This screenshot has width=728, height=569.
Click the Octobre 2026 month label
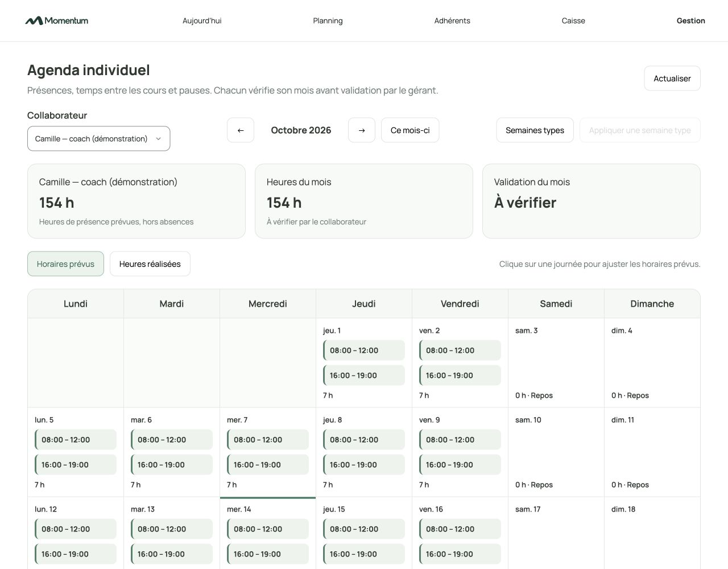[301, 130]
